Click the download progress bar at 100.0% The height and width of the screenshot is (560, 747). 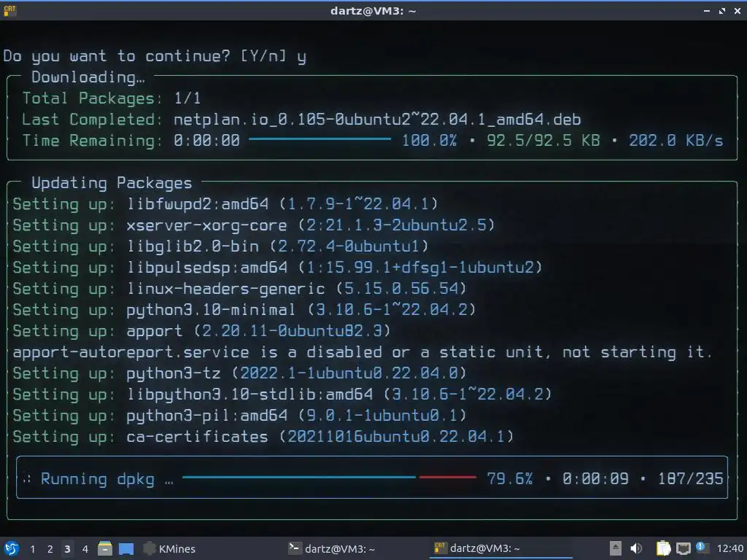(x=320, y=139)
